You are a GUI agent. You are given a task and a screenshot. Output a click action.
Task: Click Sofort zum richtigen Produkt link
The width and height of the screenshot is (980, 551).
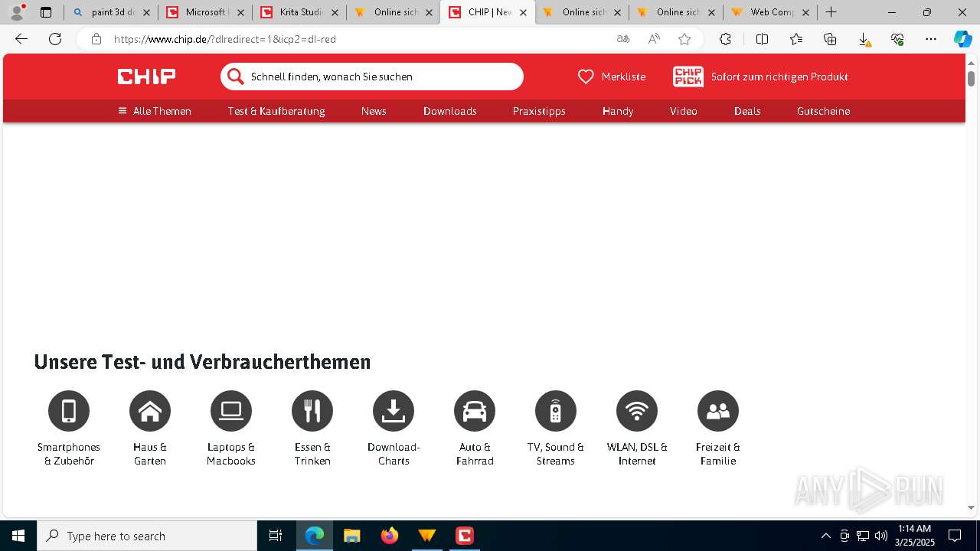(x=779, y=77)
